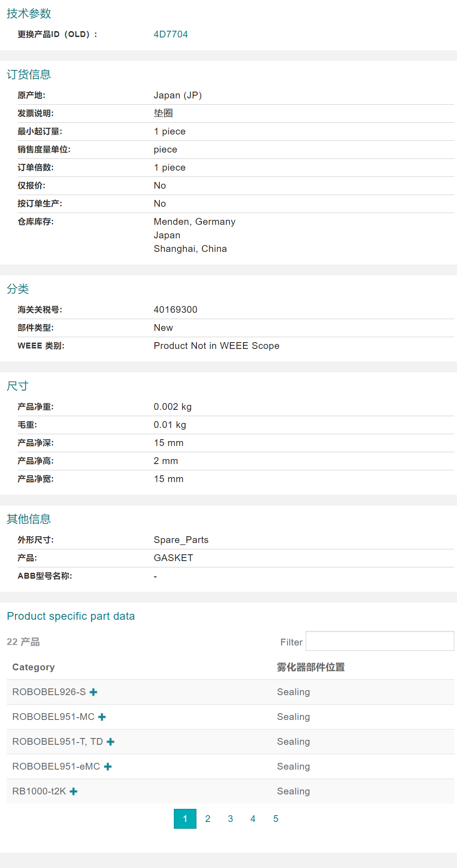
Task: Open last page 5 of products
Action: point(275,819)
